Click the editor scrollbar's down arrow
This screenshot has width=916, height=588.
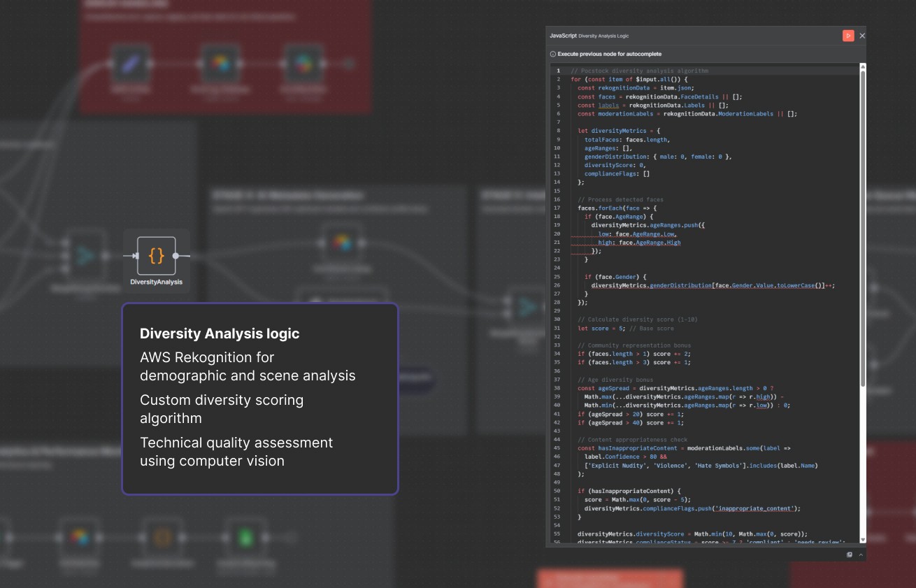click(863, 540)
